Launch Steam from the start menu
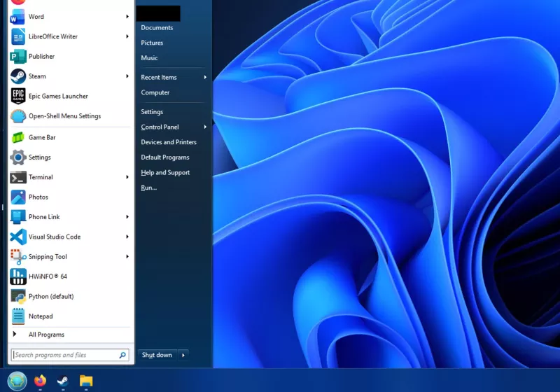Viewport: 560px width, 392px height. tap(18, 76)
